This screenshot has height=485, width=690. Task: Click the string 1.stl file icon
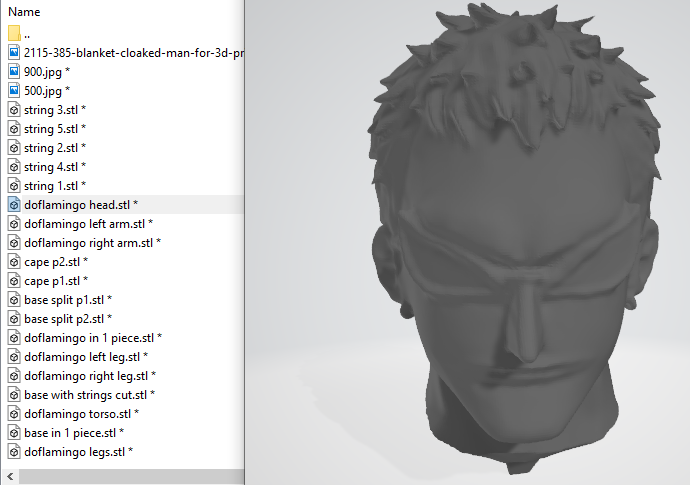click(14, 185)
